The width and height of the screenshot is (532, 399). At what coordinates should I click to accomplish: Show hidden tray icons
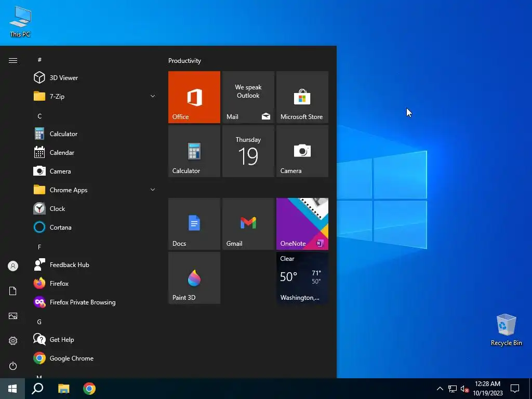tap(440, 389)
